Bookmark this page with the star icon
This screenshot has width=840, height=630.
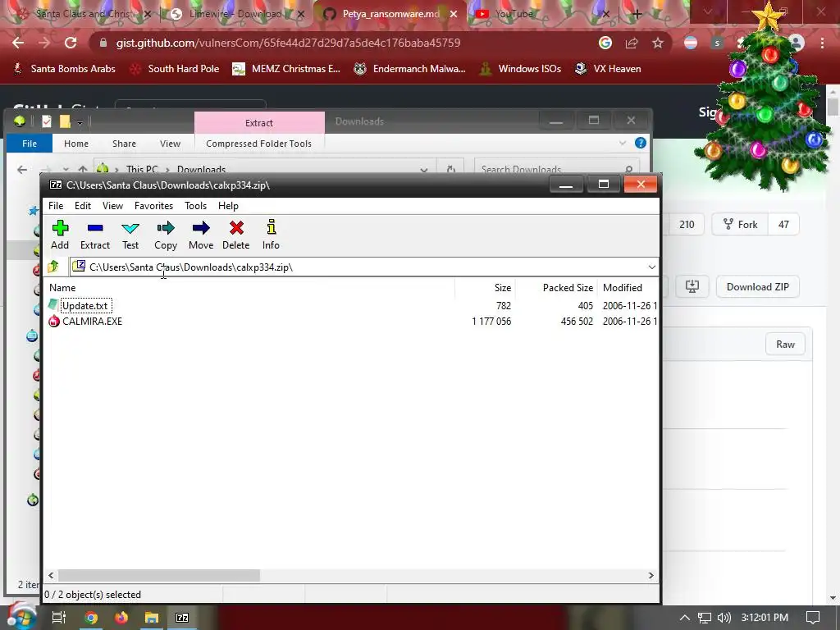tap(658, 43)
